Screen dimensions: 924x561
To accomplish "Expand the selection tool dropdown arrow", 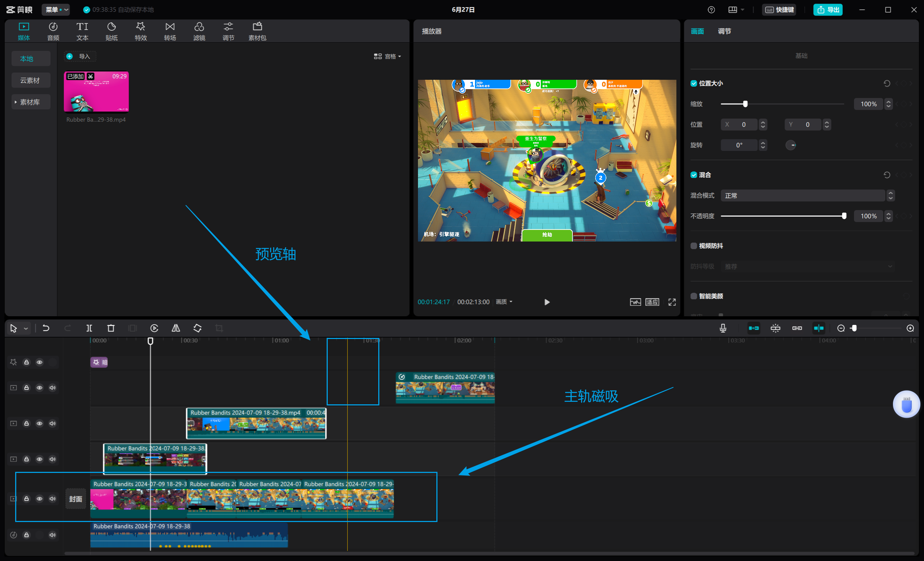I will pos(26,329).
